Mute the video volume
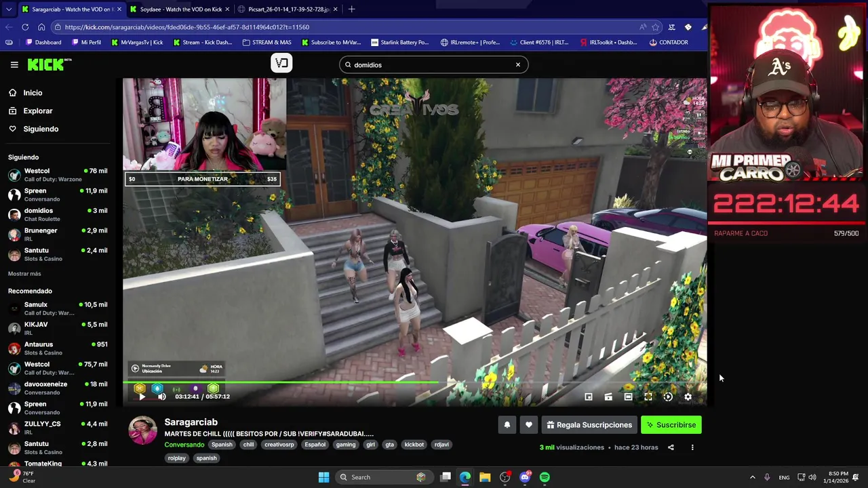The height and width of the screenshot is (488, 868). [161, 396]
